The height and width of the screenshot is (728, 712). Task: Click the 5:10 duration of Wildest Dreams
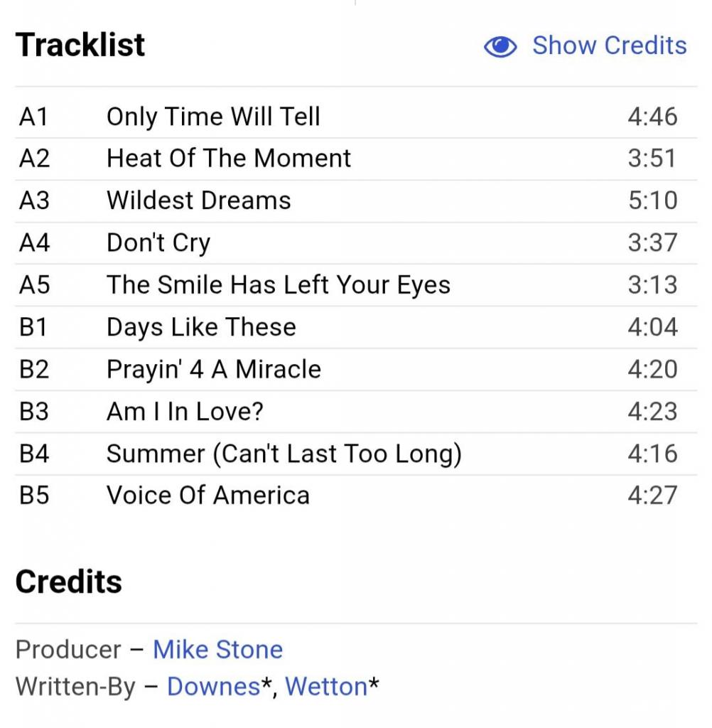tap(652, 200)
